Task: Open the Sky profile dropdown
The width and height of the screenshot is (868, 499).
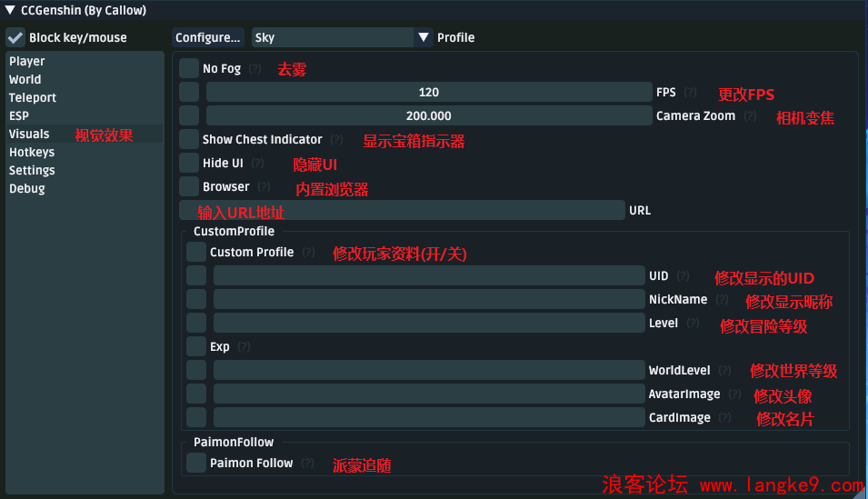Action: [333, 38]
